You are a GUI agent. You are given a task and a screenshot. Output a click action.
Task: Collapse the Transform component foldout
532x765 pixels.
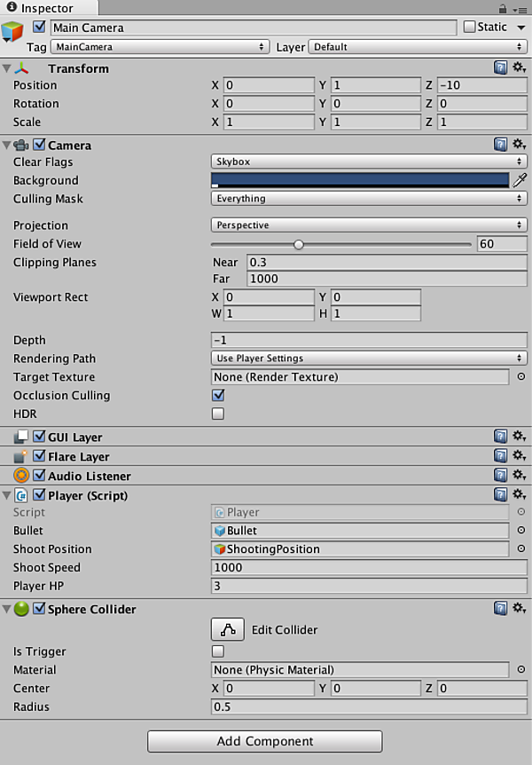point(8,68)
